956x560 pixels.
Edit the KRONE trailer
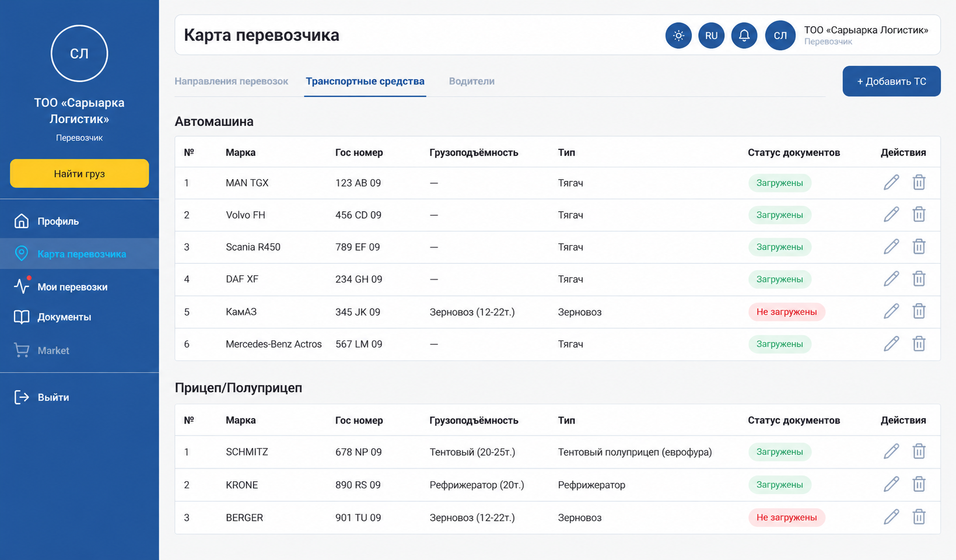[891, 484]
